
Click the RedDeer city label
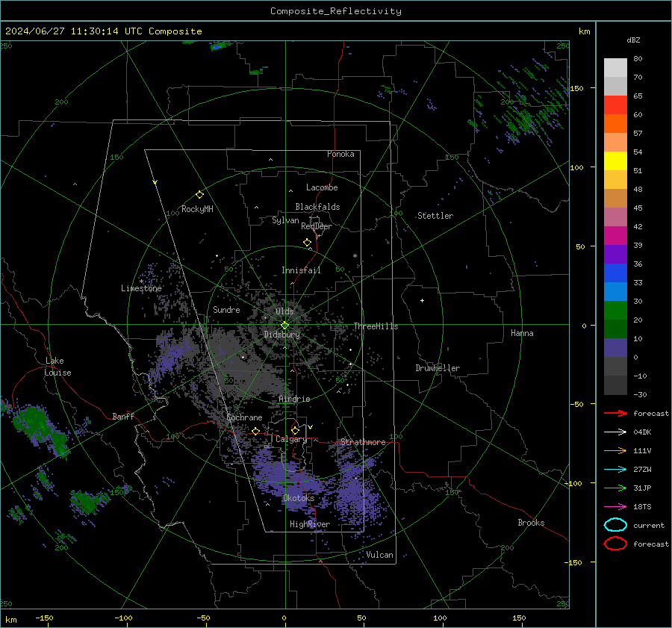pos(317,226)
